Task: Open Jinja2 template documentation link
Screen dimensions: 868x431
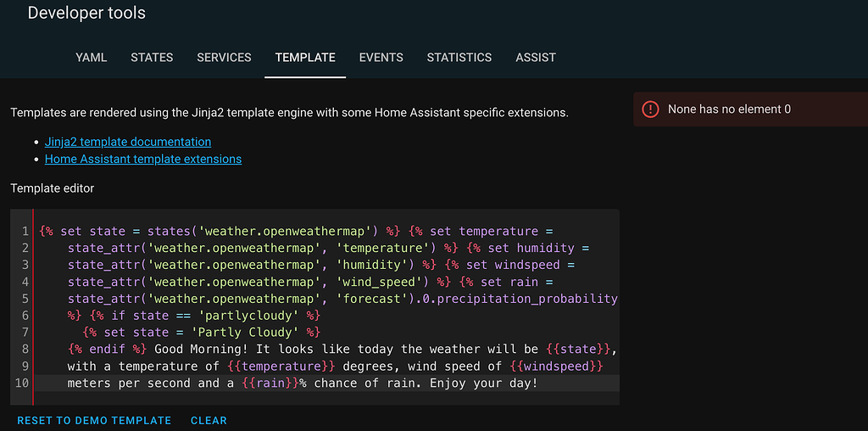Action: (x=128, y=142)
